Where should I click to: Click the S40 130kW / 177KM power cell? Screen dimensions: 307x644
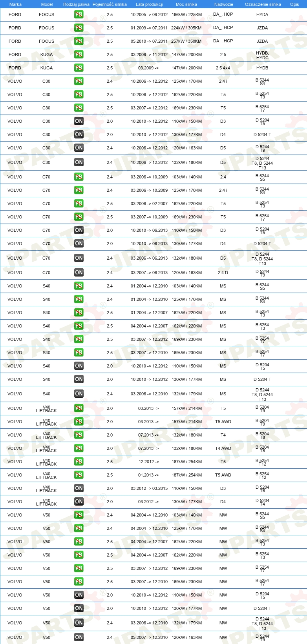186,379
